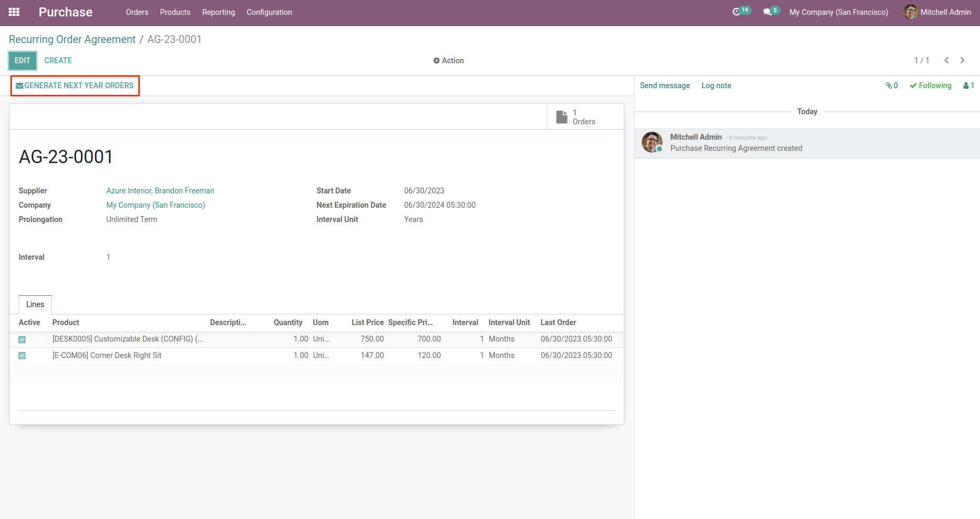The height and width of the screenshot is (519, 980).
Task: Open the activities clock icon
Action: [x=736, y=12]
